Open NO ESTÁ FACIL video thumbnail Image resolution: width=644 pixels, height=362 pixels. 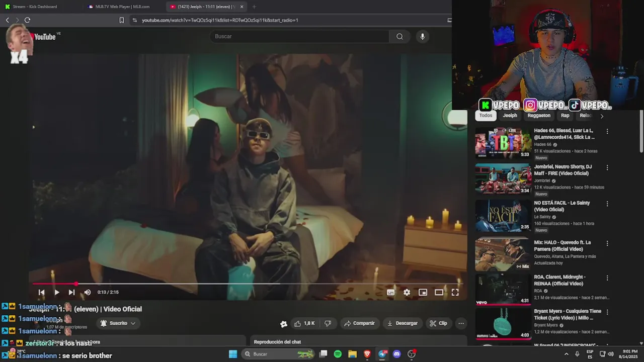pos(503,215)
